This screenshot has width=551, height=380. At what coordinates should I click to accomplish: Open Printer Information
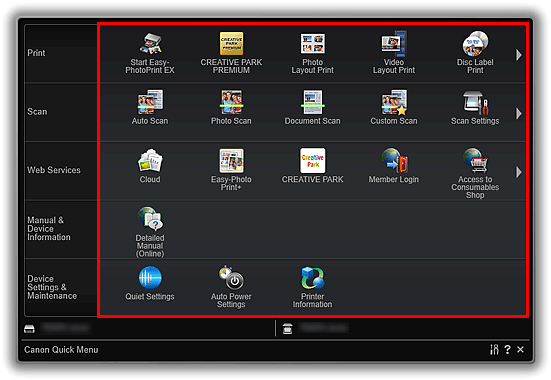click(x=312, y=287)
